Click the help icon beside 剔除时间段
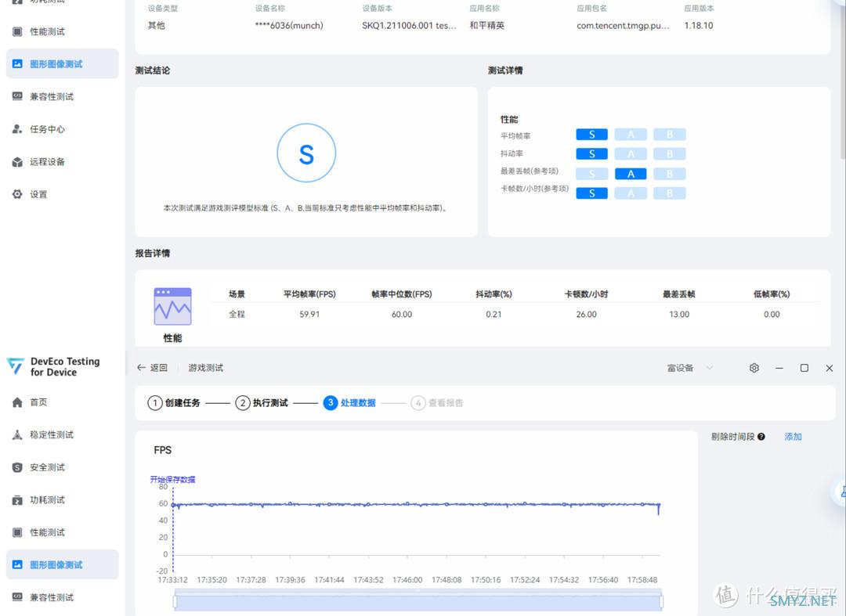846x616 pixels. [761, 437]
